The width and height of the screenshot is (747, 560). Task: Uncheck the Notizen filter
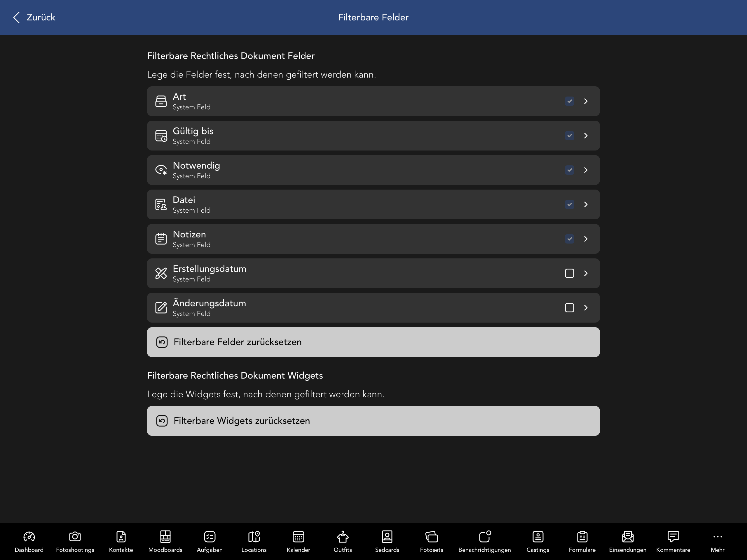569,239
